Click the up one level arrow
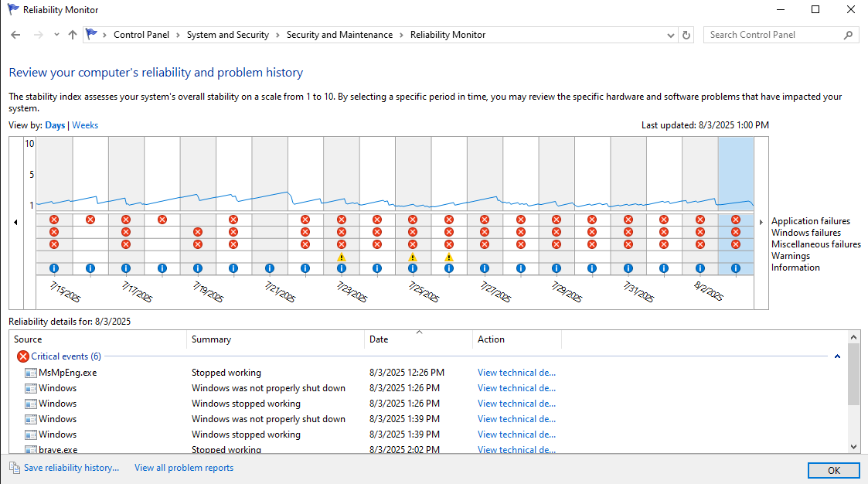The height and width of the screenshot is (484, 868). tap(72, 34)
